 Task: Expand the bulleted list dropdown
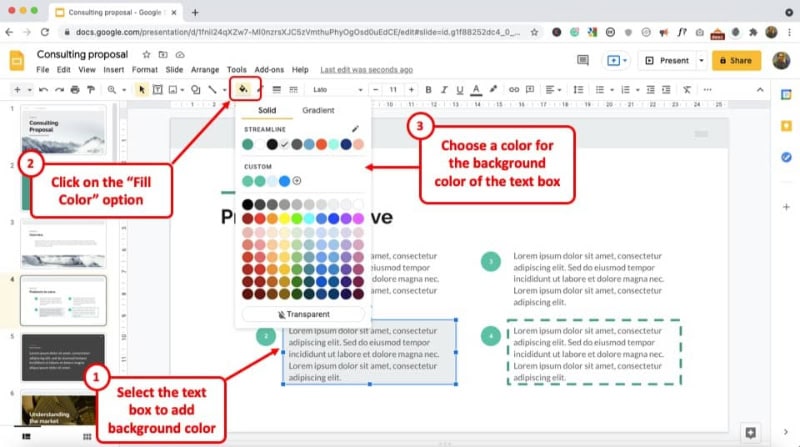tap(612, 90)
